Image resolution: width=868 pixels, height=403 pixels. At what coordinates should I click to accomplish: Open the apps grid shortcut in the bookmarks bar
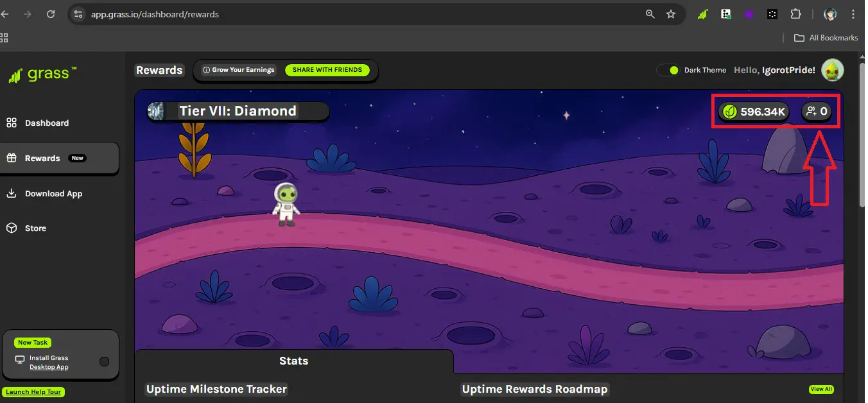[3, 38]
